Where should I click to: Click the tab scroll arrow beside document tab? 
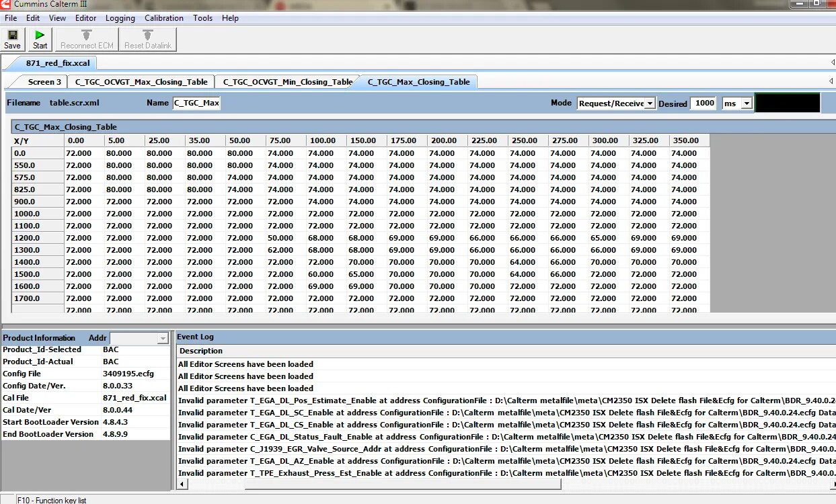point(833,62)
